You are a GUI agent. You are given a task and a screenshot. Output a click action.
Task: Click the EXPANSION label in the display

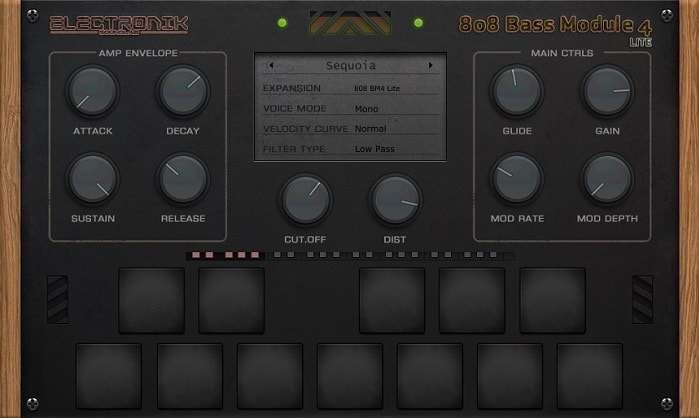tap(292, 88)
